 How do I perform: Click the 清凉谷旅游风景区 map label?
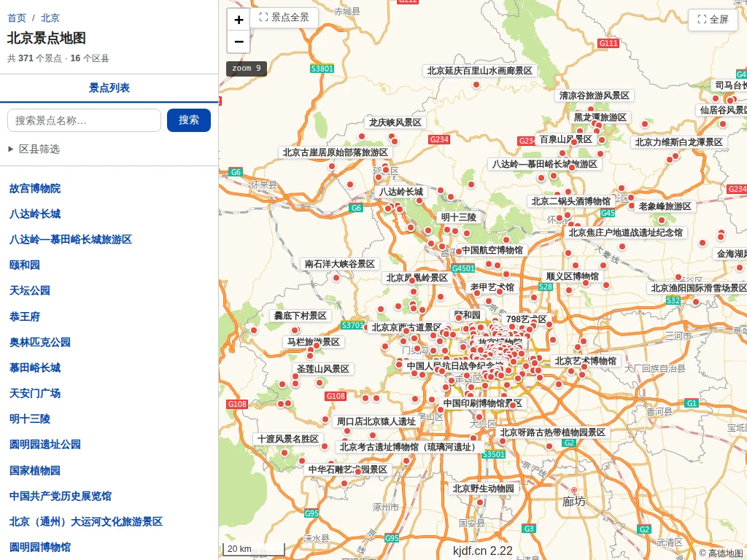coord(594,96)
